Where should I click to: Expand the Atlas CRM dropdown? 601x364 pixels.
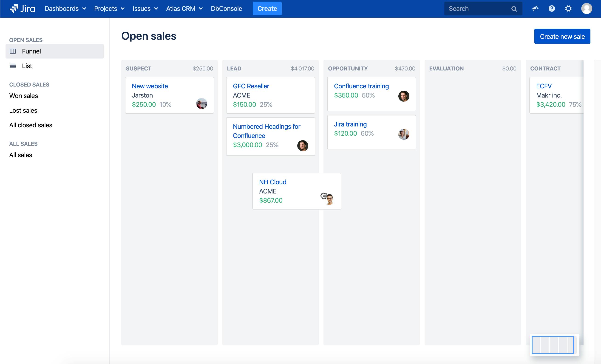point(184,8)
